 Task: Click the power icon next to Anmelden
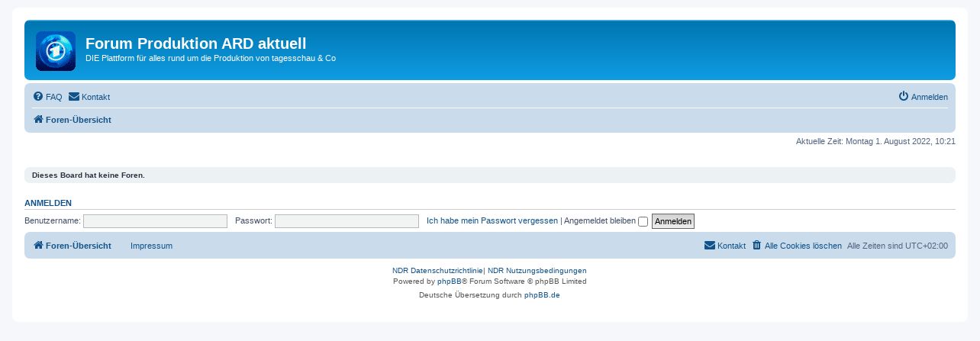[904, 96]
